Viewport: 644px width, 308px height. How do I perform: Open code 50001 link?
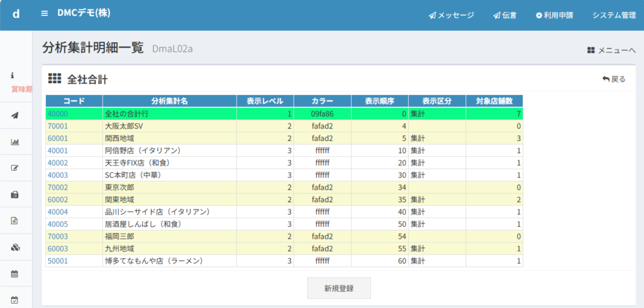tap(57, 261)
